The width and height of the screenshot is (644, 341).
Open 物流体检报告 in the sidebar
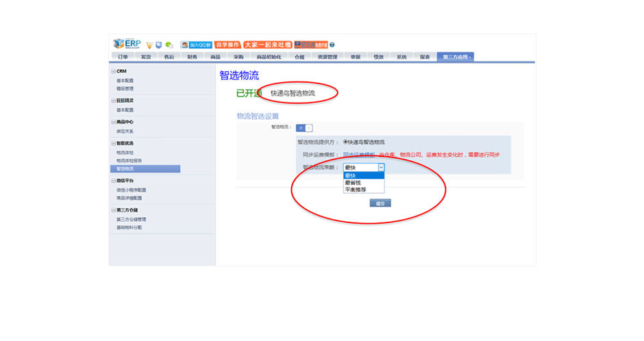point(129,160)
